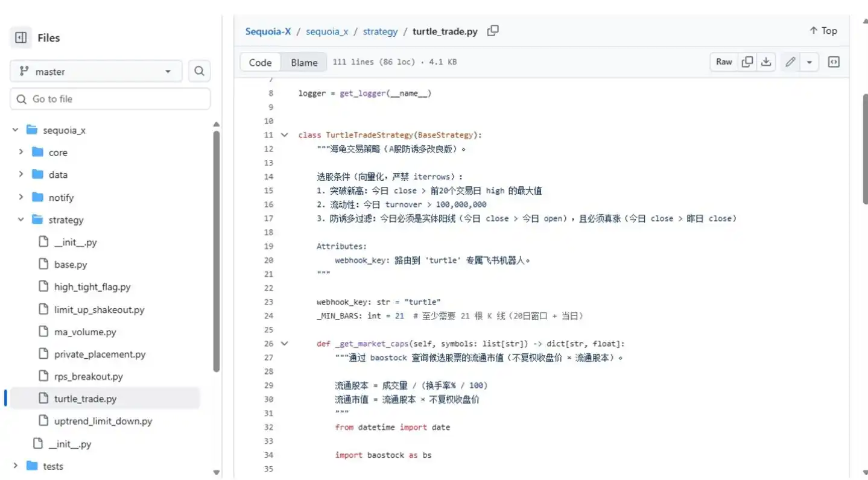Open the tests folder
The image size is (868, 480).
pyautogui.click(x=53, y=466)
